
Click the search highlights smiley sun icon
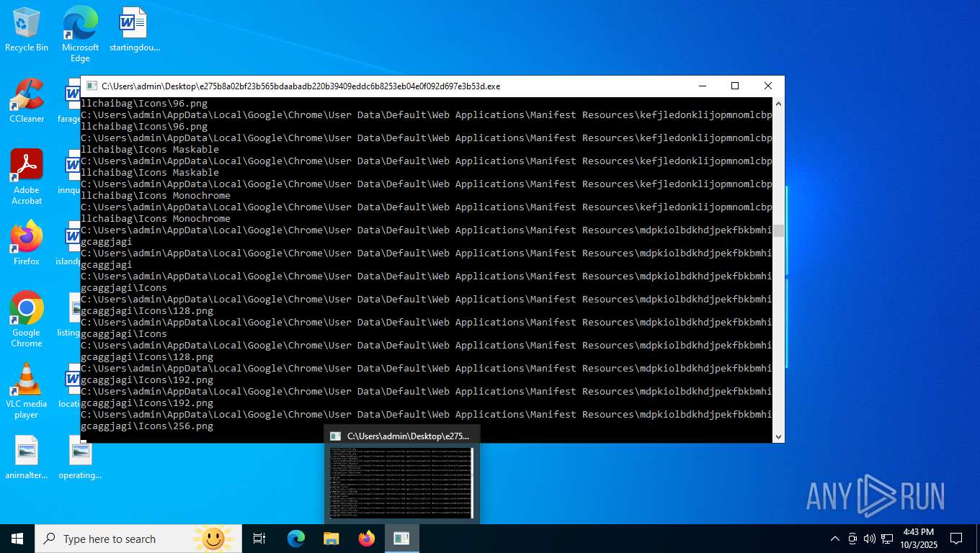213,539
